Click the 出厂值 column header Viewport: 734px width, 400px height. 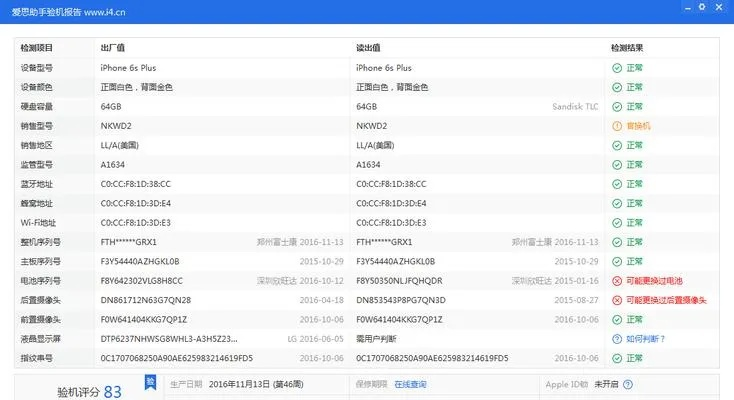point(113,48)
